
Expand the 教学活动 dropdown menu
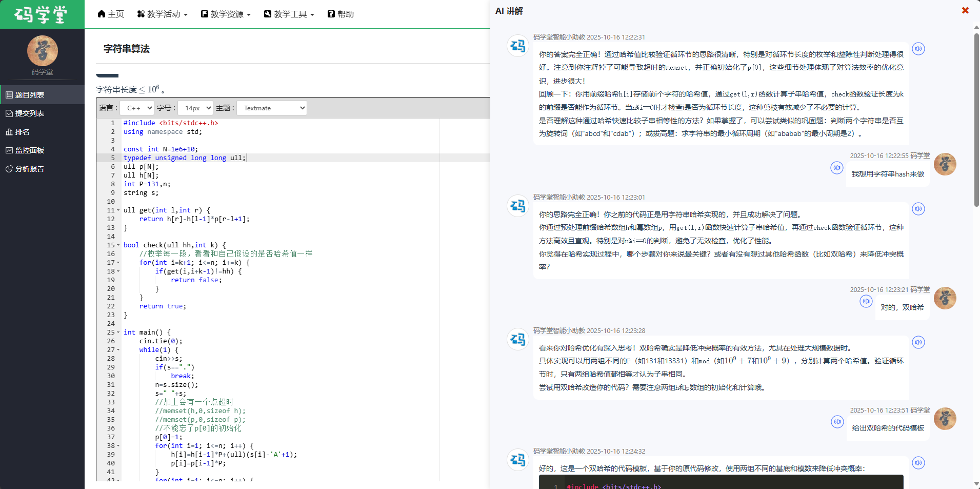coord(163,14)
